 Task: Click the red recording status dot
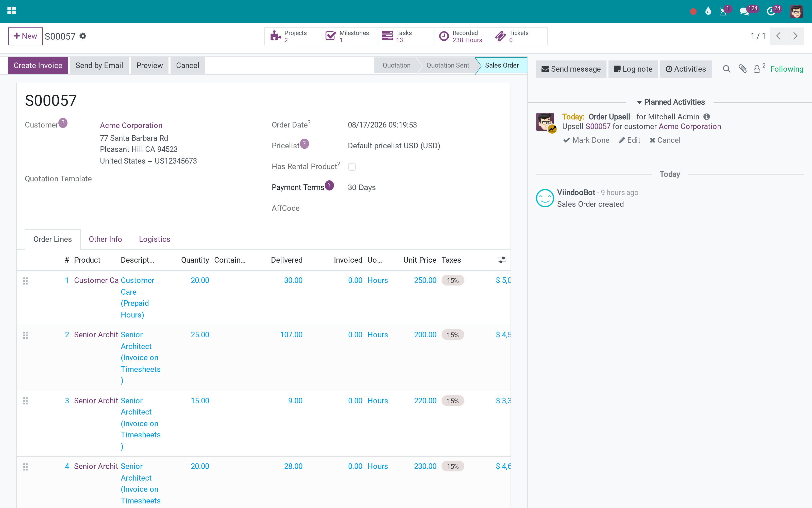click(x=693, y=11)
